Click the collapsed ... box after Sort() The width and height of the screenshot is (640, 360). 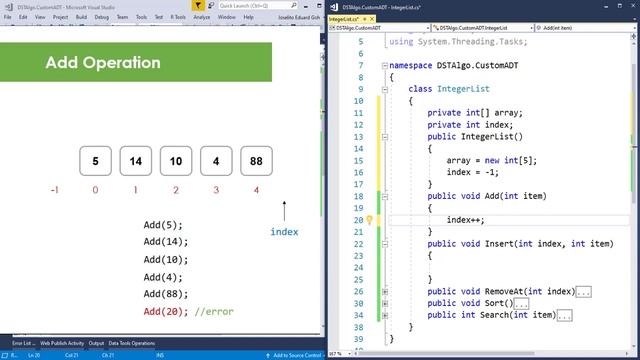tap(521, 304)
